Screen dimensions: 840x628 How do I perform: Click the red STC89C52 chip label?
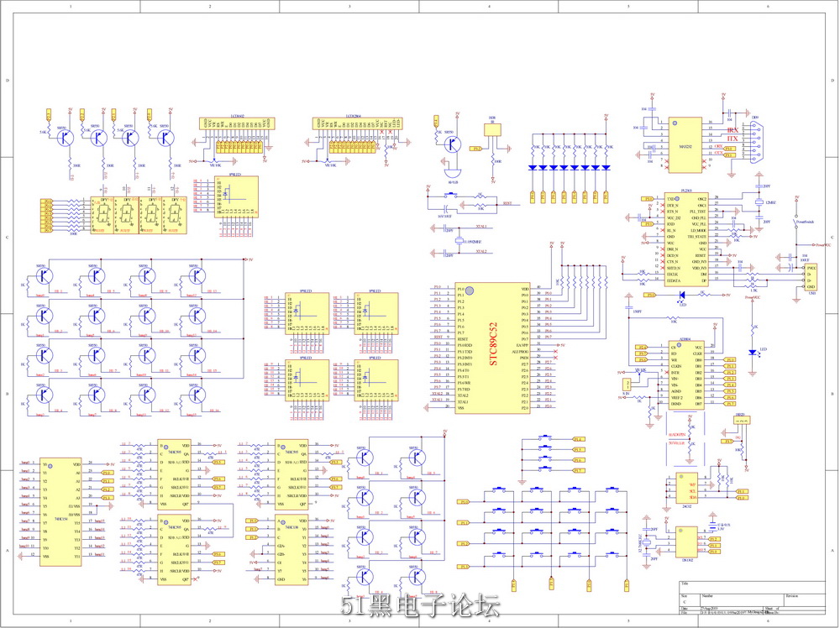tap(493, 343)
